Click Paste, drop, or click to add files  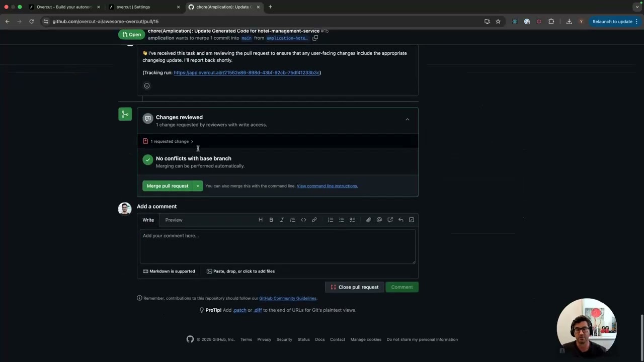[240, 271]
